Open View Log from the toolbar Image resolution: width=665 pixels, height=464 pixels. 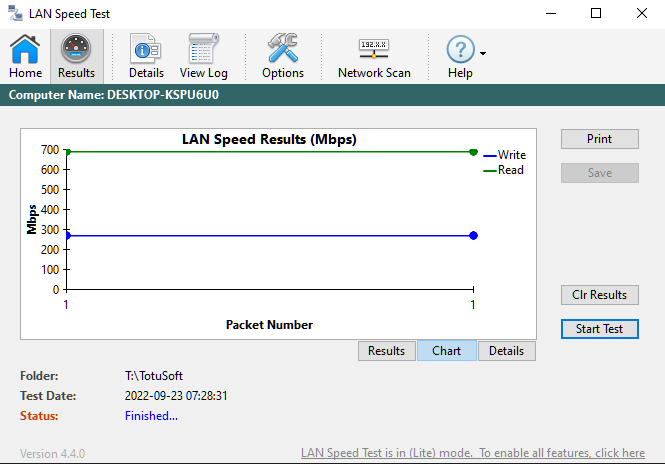[x=204, y=56]
